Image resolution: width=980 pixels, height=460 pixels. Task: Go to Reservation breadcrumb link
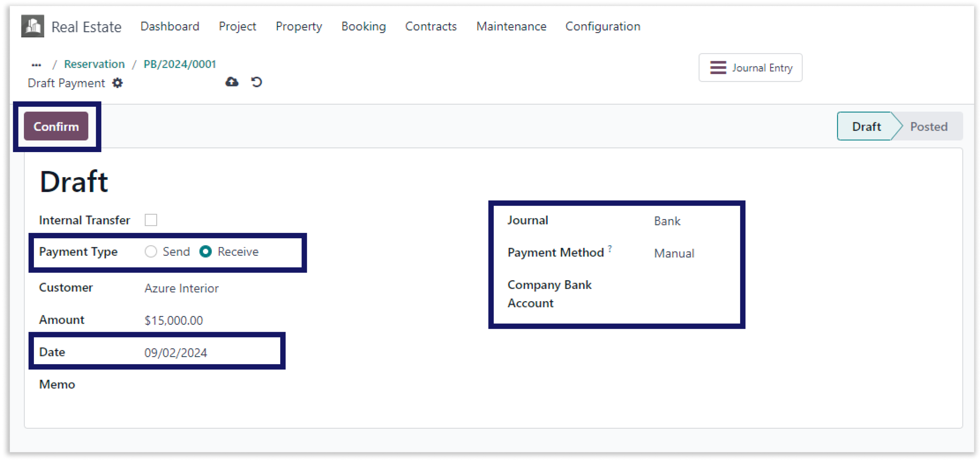point(94,64)
